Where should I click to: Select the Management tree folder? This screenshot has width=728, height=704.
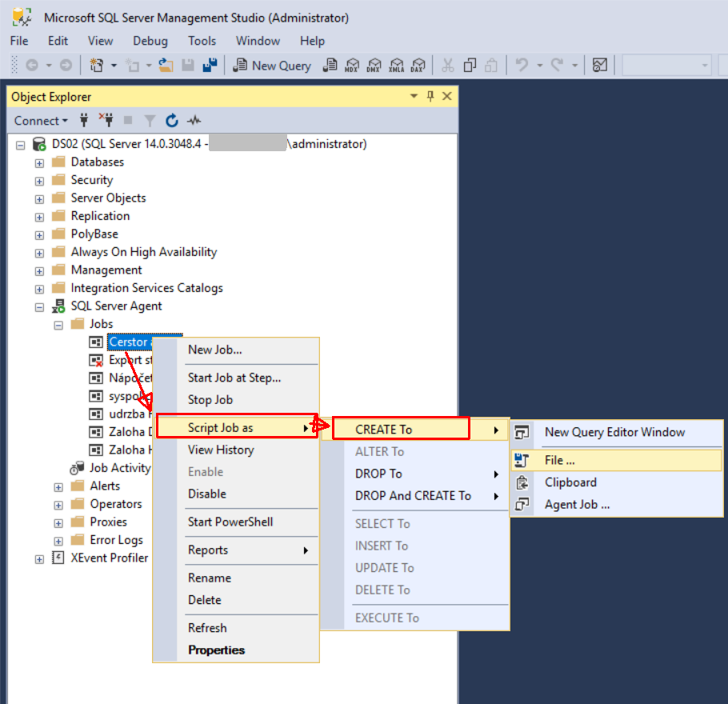(x=106, y=270)
